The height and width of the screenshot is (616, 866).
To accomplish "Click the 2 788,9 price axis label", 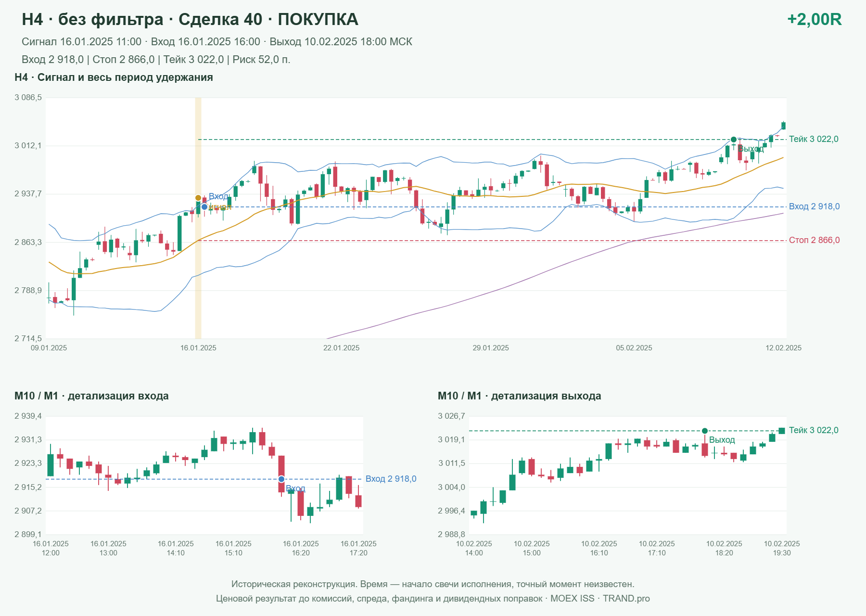I will (28, 291).
